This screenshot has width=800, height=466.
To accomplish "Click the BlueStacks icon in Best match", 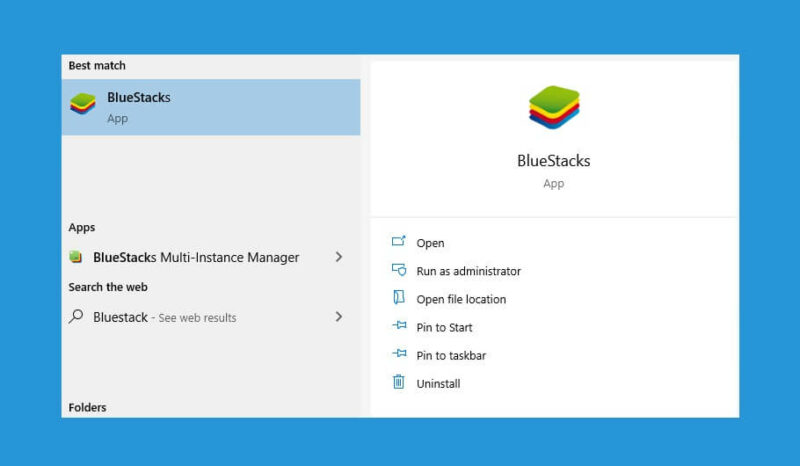I will pos(83,104).
